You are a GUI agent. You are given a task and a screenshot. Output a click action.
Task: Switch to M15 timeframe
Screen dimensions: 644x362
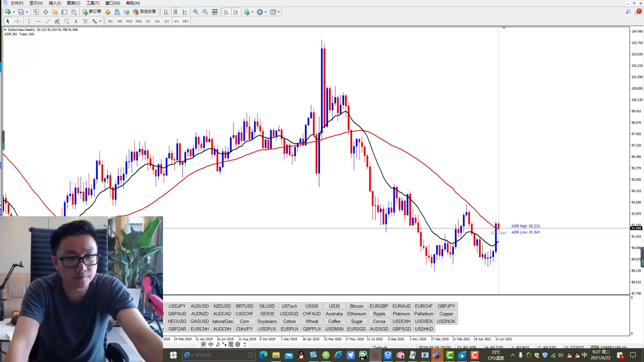point(129,21)
